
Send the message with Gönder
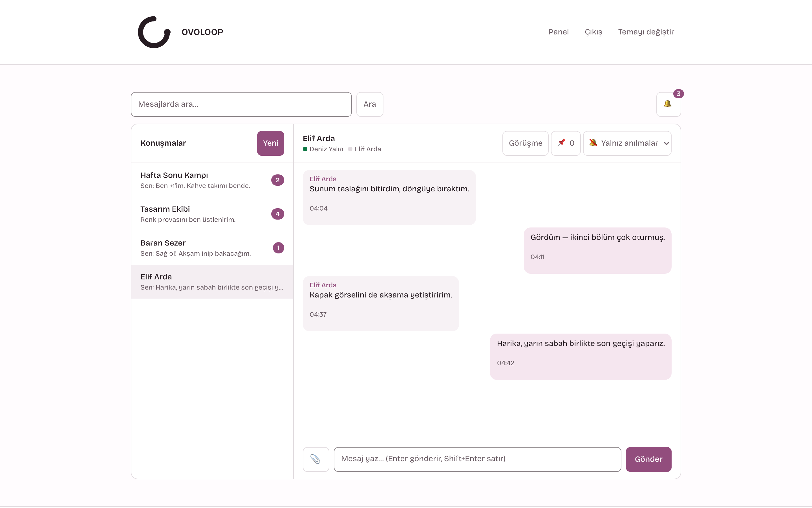pos(648,459)
